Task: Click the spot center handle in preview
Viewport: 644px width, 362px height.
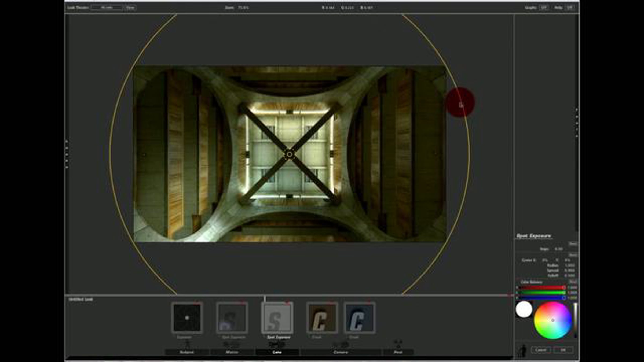Action: click(289, 154)
